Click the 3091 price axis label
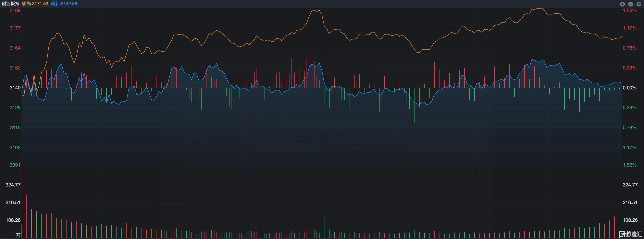This screenshot has width=644, height=239. pos(15,165)
